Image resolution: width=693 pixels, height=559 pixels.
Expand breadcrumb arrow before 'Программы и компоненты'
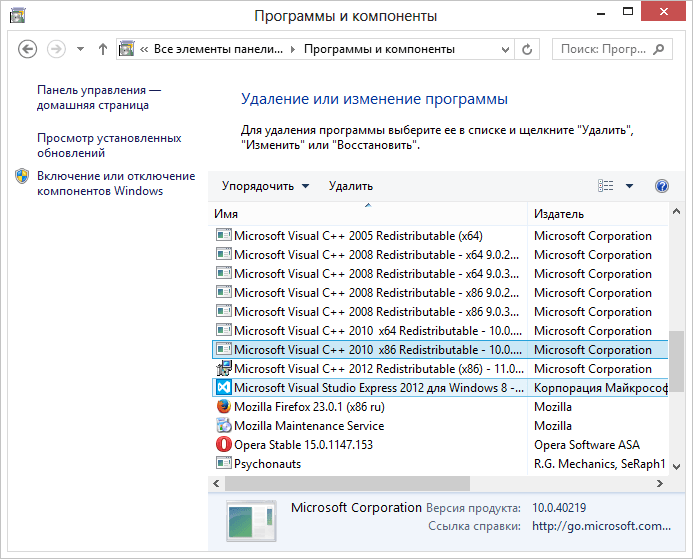point(293,49)
